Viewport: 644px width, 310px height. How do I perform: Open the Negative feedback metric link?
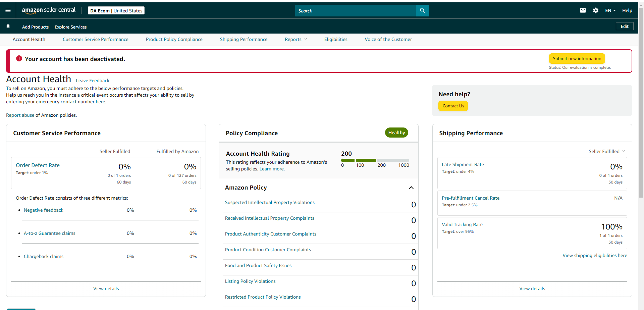pos(44,210)
